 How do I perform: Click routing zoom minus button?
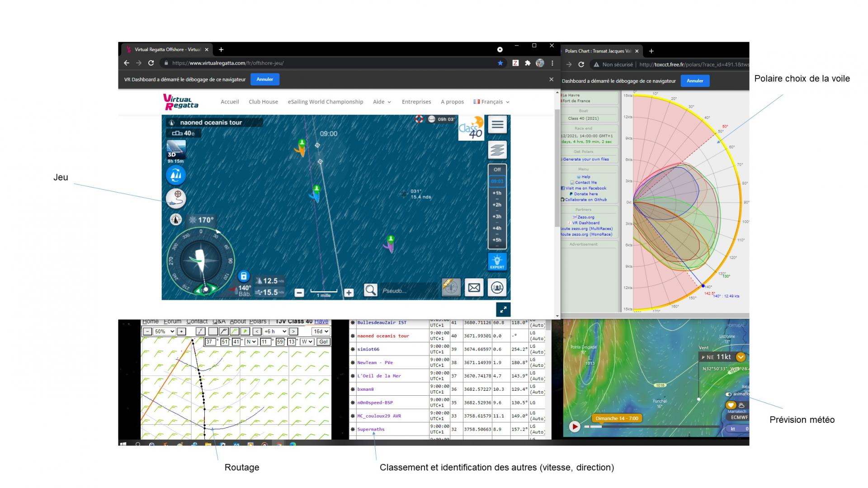point(147,332)
